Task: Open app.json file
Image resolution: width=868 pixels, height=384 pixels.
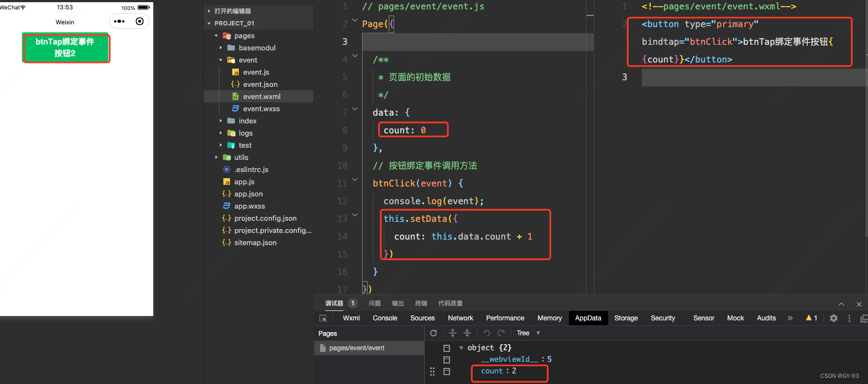Action: click(x=248, y=194)
